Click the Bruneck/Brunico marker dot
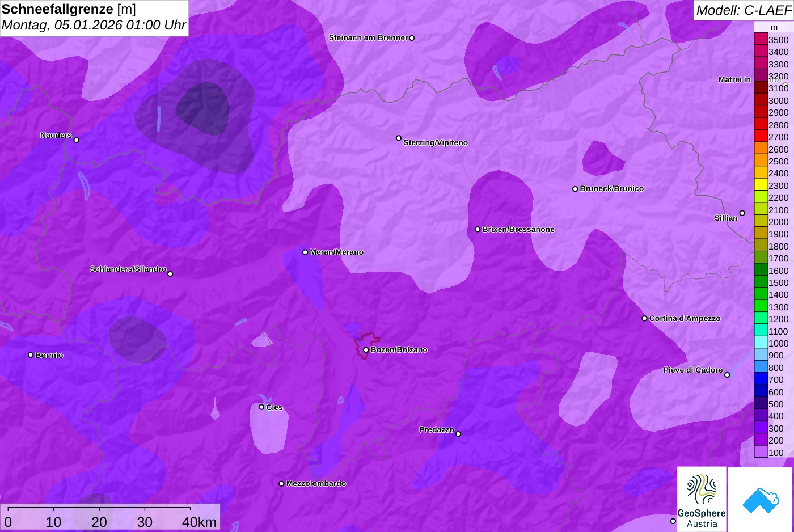The height and width of the screenshot is (532, 794). (575, 189)
